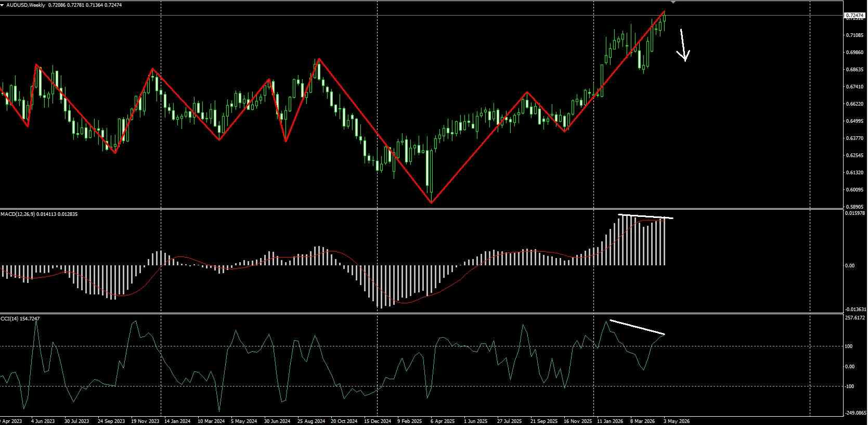Viewport: 868px width, 425px height.
Task: Click the 1 Jun 2025 date label
Action: (475, 421)
